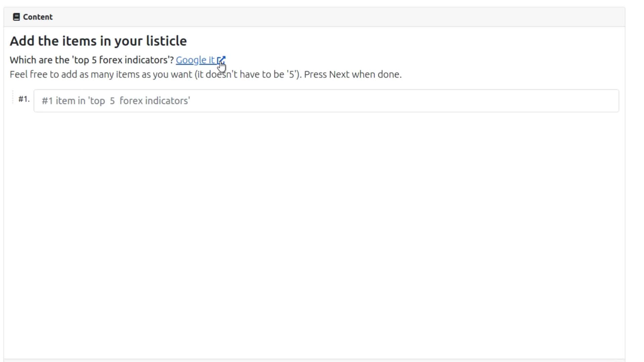This screenshot has width=644, height=362.
Task: Click the '#1.' item number label
Action: click(24, 99)
